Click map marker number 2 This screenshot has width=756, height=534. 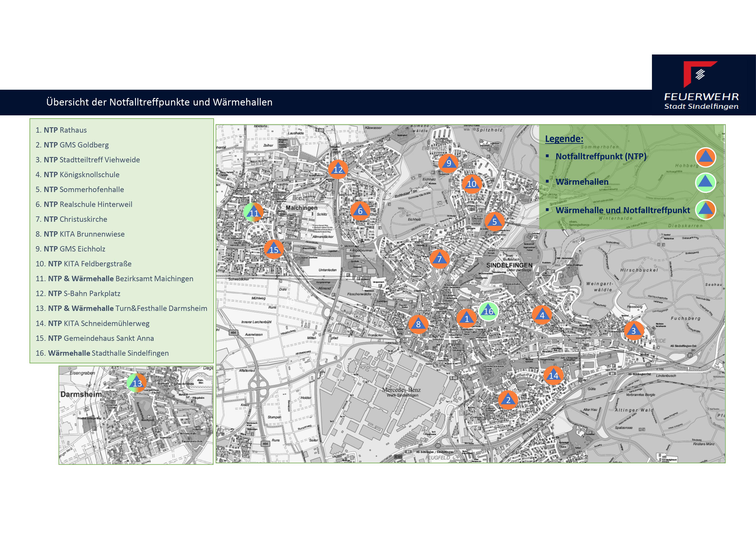click(508, 399)
